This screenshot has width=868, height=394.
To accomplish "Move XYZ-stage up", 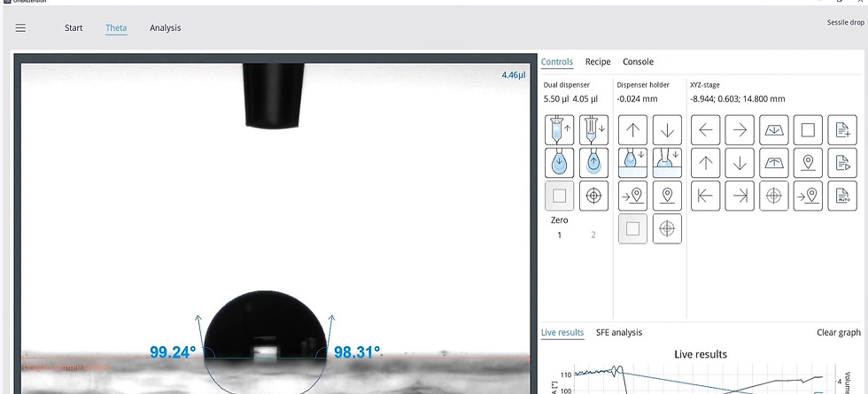I will [x=705, y=163].
